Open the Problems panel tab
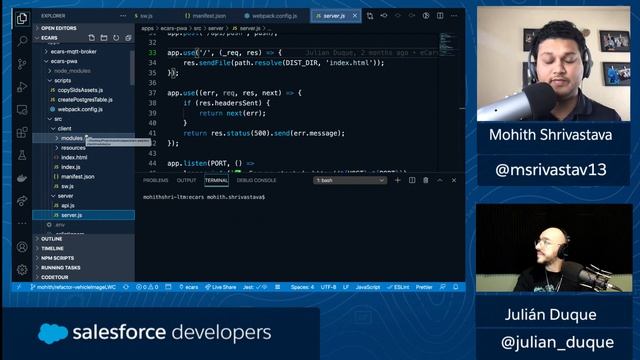The image size is (640, 360). coord(156,180)
